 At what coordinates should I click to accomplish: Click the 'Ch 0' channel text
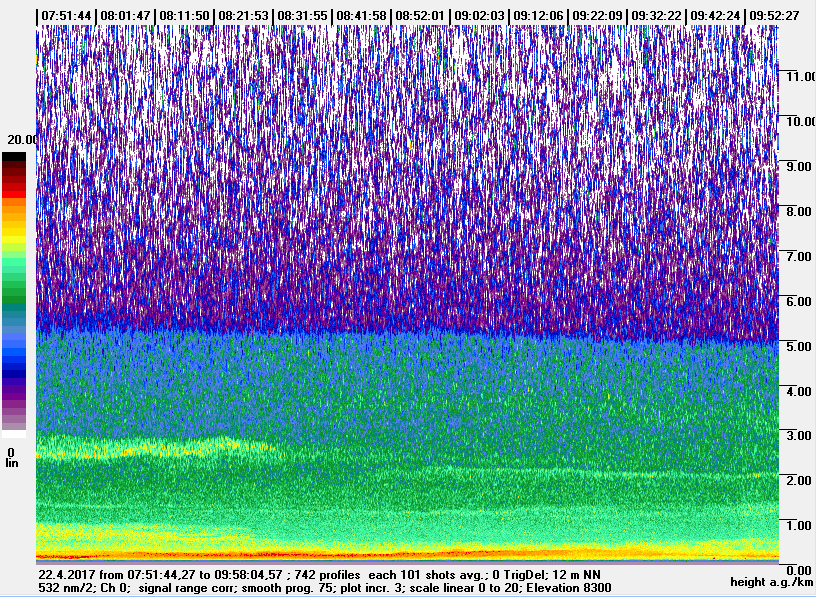click(111, 588)
